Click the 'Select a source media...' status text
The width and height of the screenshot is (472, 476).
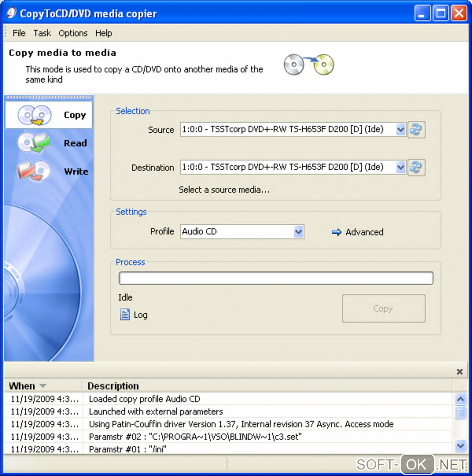tap(224, 190)
